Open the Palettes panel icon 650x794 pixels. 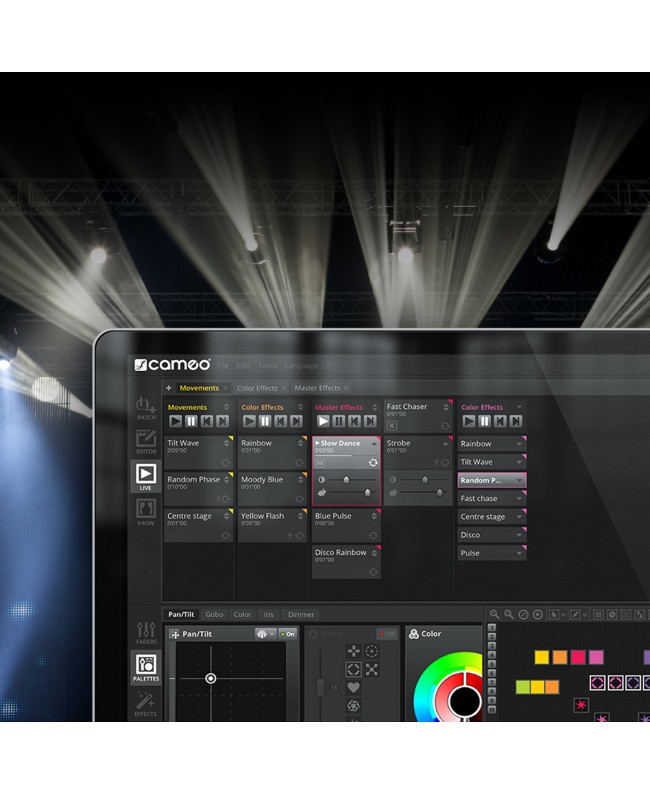[146, 667]
